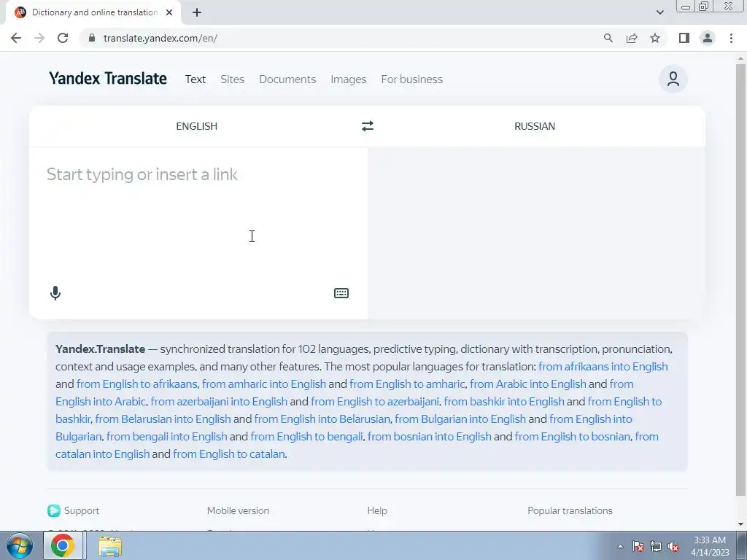Screen dimensions: 747x560
Task: Click the browser forward arrow
Action: pyautogui.click(x=39, y=38)
